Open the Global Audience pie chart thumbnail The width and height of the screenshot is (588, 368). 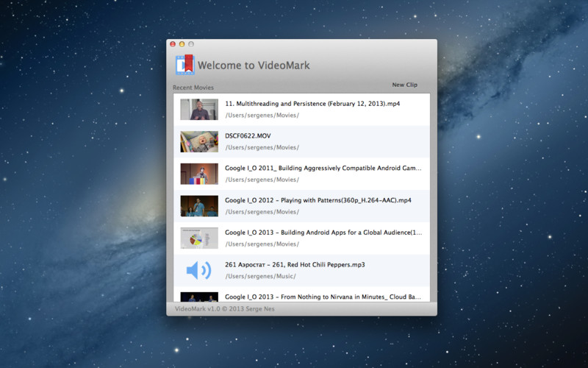click(199, 238)
